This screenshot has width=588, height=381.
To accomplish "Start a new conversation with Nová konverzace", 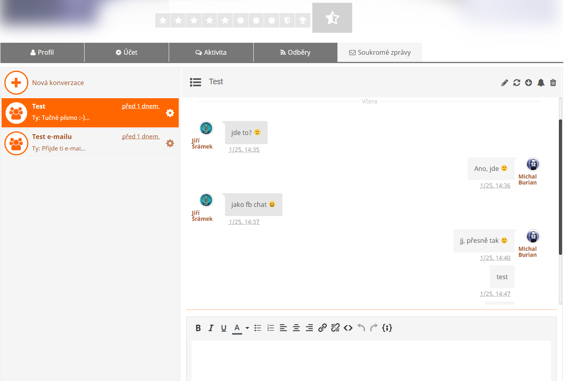I will click(58, 83).
